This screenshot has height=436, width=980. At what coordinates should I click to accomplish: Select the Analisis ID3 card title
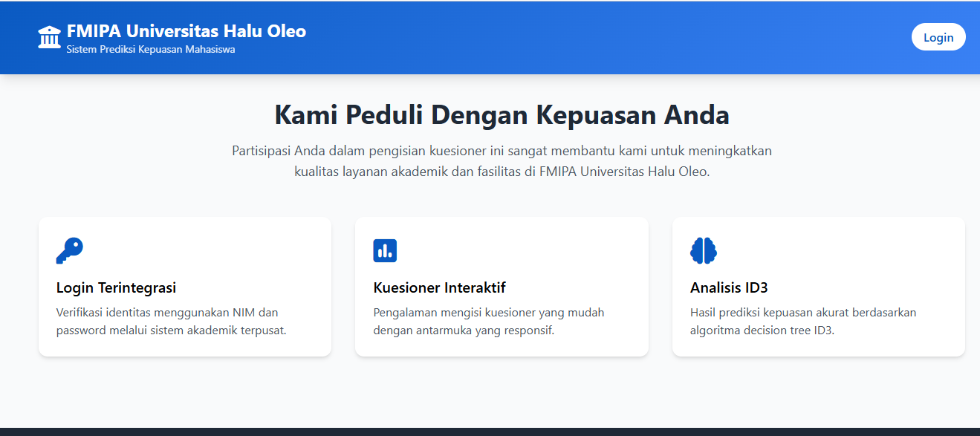728,287
